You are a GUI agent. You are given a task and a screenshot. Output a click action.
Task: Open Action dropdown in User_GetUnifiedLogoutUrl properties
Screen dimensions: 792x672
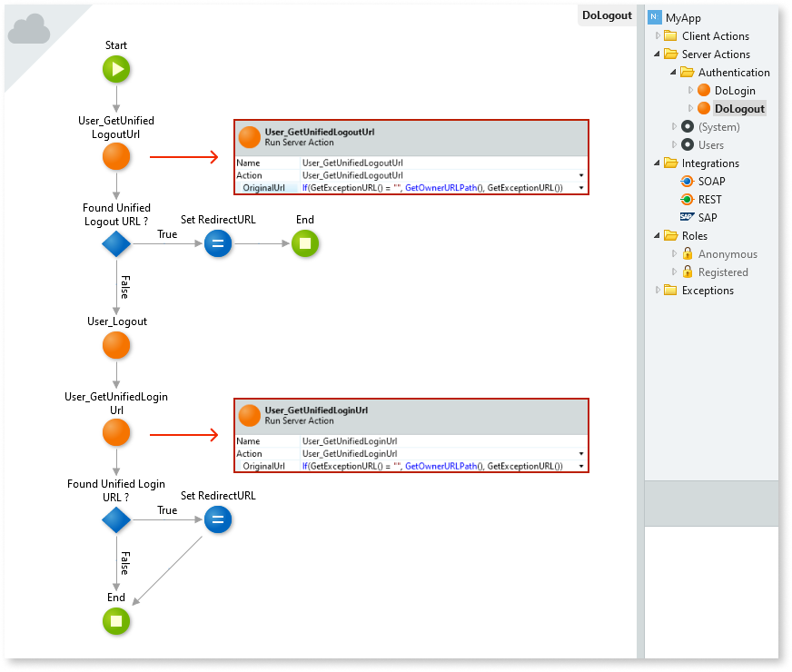[580, 175]
